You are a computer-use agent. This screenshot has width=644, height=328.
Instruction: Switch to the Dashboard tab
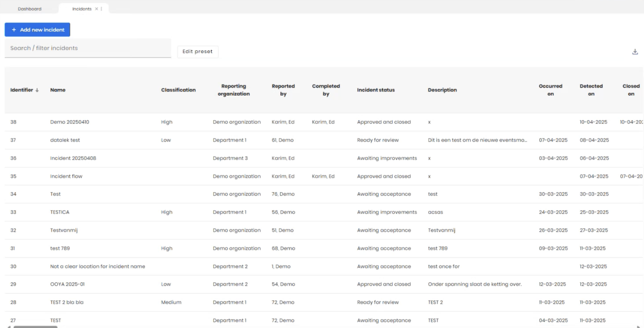click(x=30, y=9)
